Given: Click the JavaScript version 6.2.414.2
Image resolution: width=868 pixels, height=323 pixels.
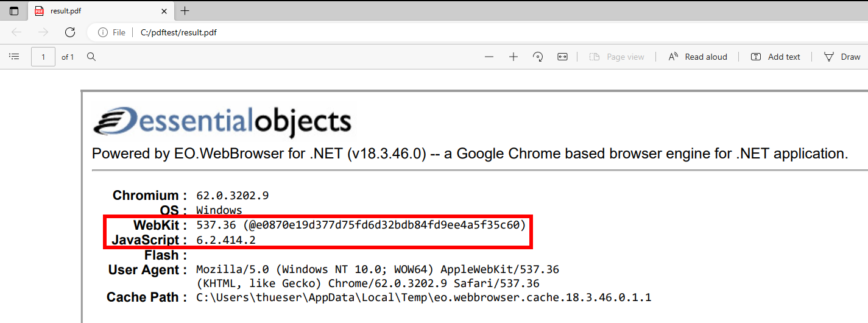Looking at the screenshot, I should (x=225, y=240).
